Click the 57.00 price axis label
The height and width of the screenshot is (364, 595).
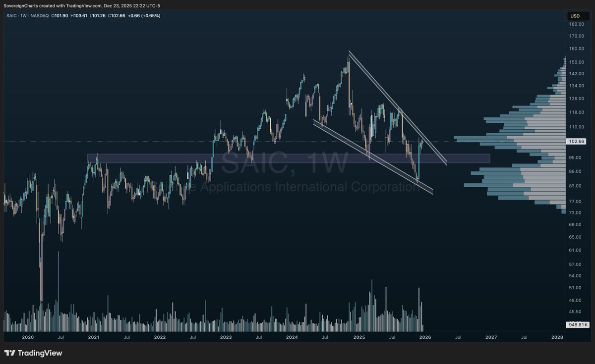(575, 265)
